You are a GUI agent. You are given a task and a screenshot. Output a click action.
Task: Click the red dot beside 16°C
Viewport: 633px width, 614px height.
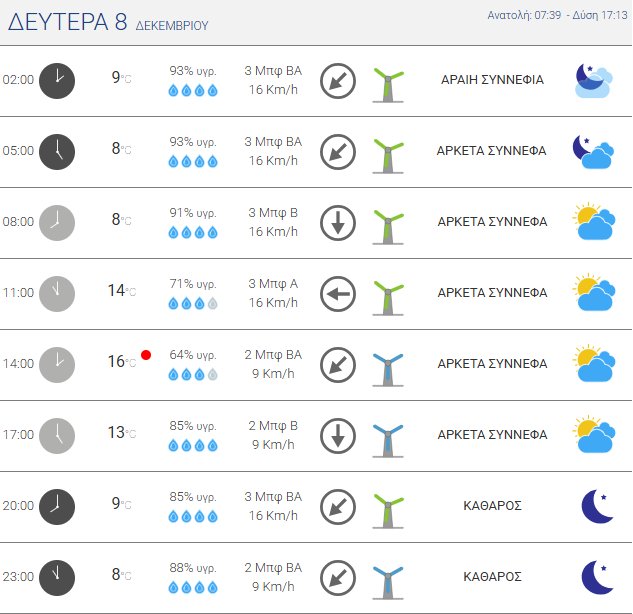tap(146, 354)
